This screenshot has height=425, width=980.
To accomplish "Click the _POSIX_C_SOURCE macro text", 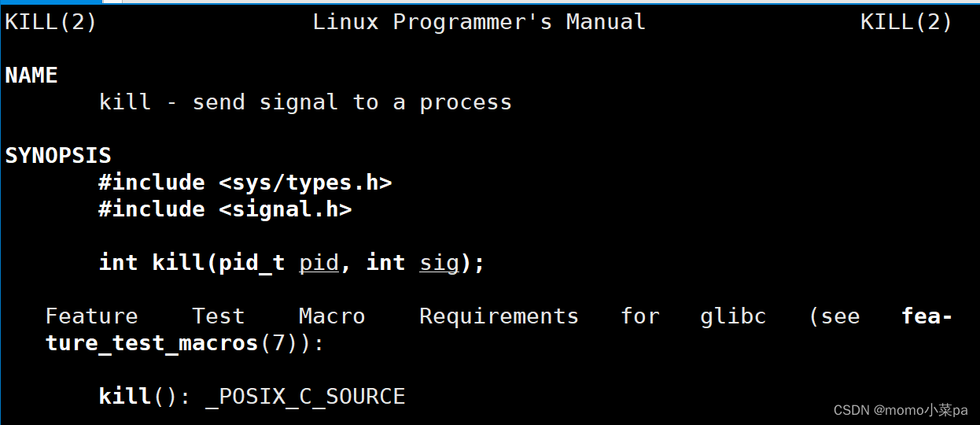I will tap(305, 397).
